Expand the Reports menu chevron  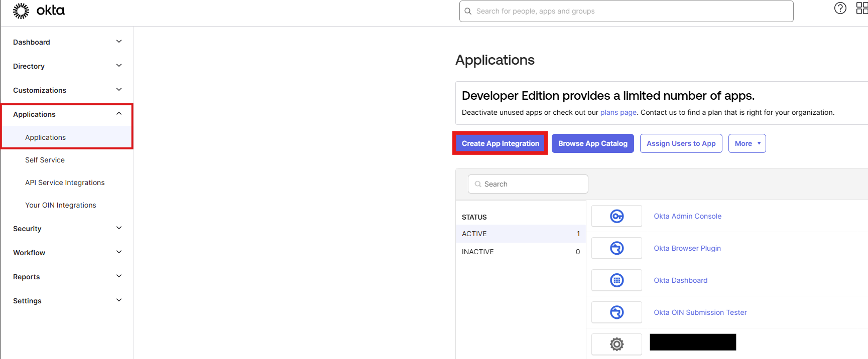click(x=119, y=276)
